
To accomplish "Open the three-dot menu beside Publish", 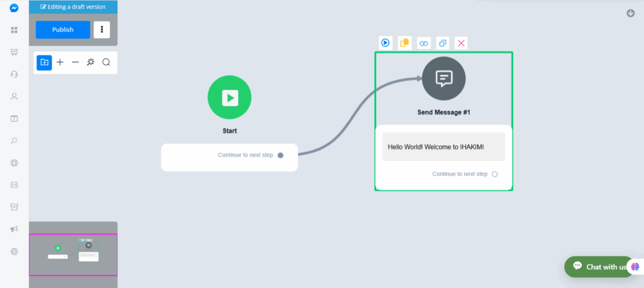I will click(x=101, y=30).
